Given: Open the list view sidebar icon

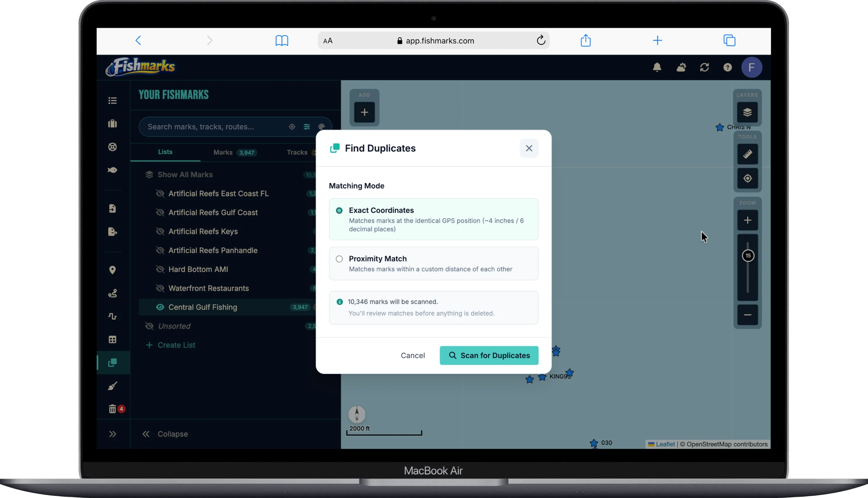Looking at the screenshot, I should tap(112, 101).
